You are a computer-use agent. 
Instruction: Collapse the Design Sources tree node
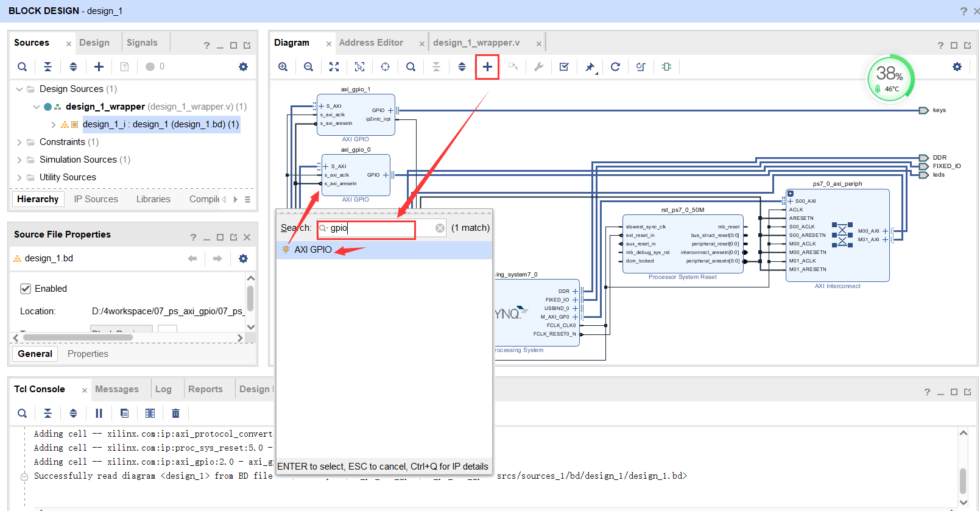click(19, 90)
